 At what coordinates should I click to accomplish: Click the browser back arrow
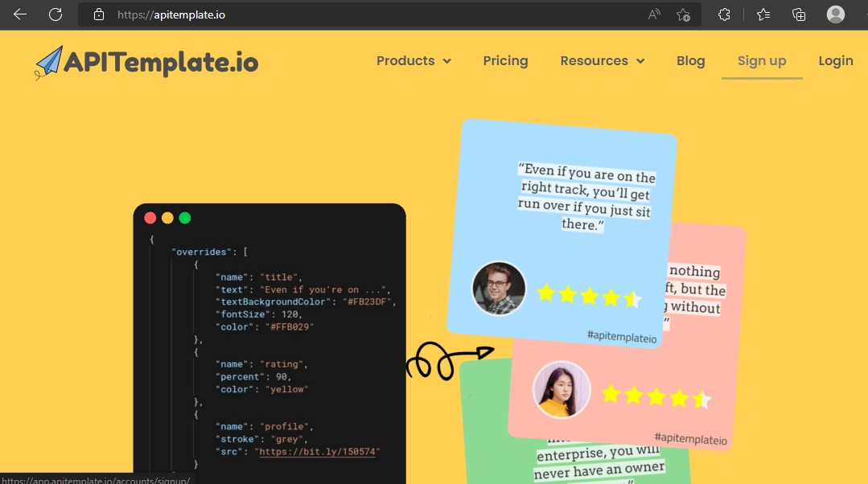20,14
